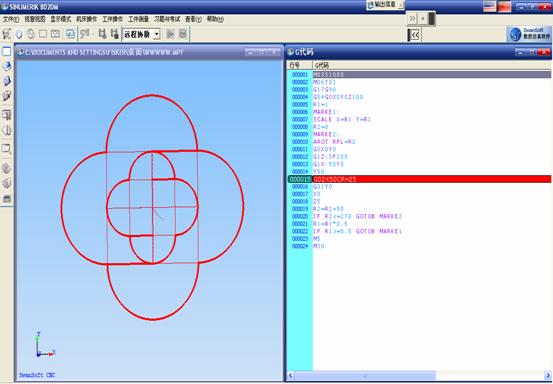Expand the 机床操作 menu
Screen dimensions: 553x384
[86, 19]
